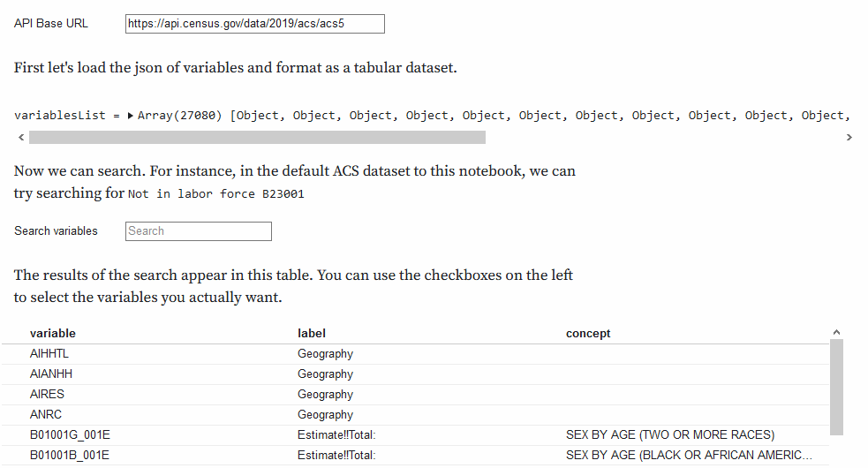Click the left arrow of horizontal scrollbar
Screen dimensions: 868x468
tap(21, 138)
